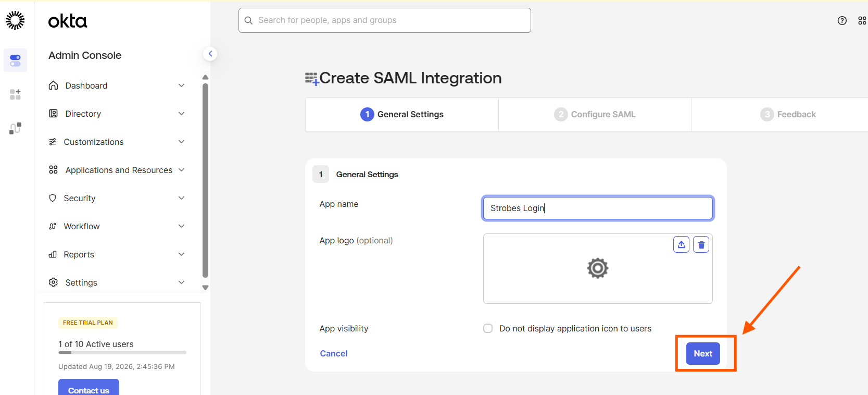The width and height of the screenshot is (868, 395).
Task: Open help question-mark icon
Action: (842, 20)
